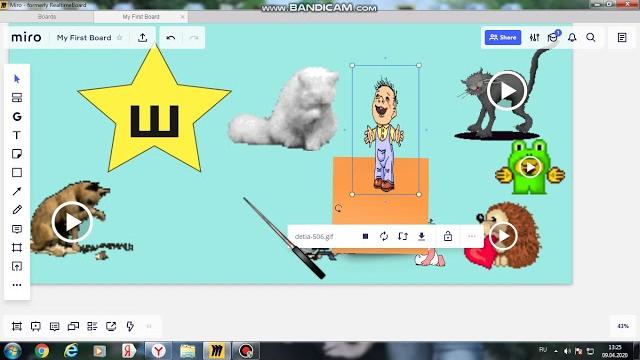Viewport: 640px width, 360px height.
Task: Open the zoom level 43% control
Action: coord(623,326)
